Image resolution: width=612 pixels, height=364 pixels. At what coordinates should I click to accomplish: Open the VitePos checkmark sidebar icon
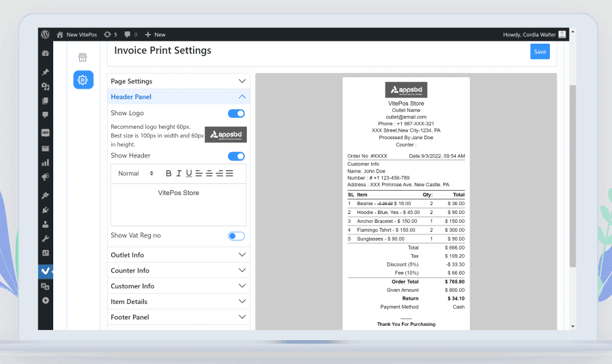[x=46, y=271]
